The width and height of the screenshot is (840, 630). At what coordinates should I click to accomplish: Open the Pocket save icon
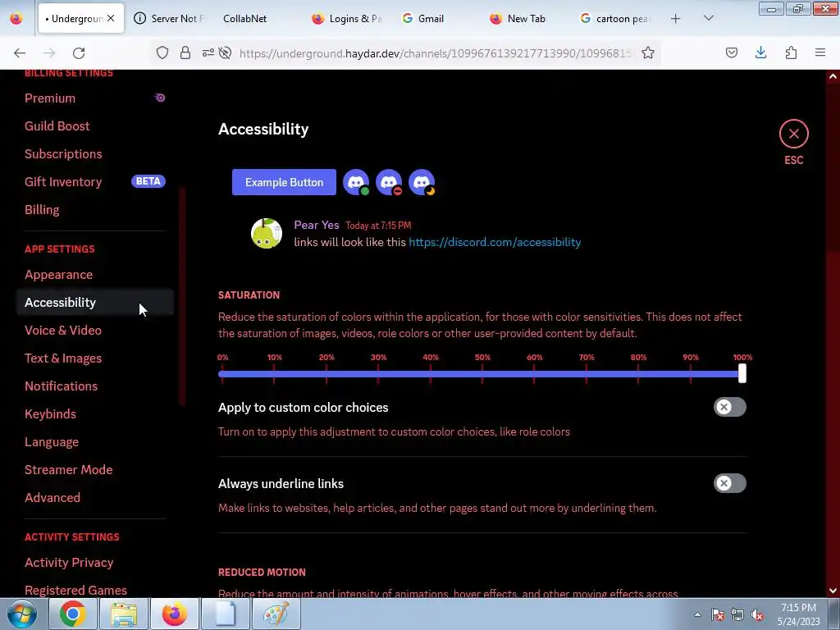[x=731, y=52]
